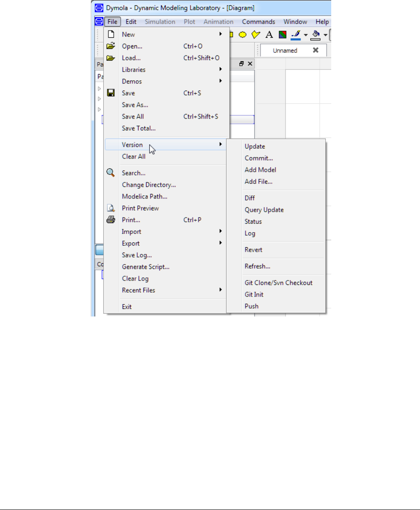Select the Ellipse drawing tool
Viewport: 420px width, 510px height.
coord(242,35)
